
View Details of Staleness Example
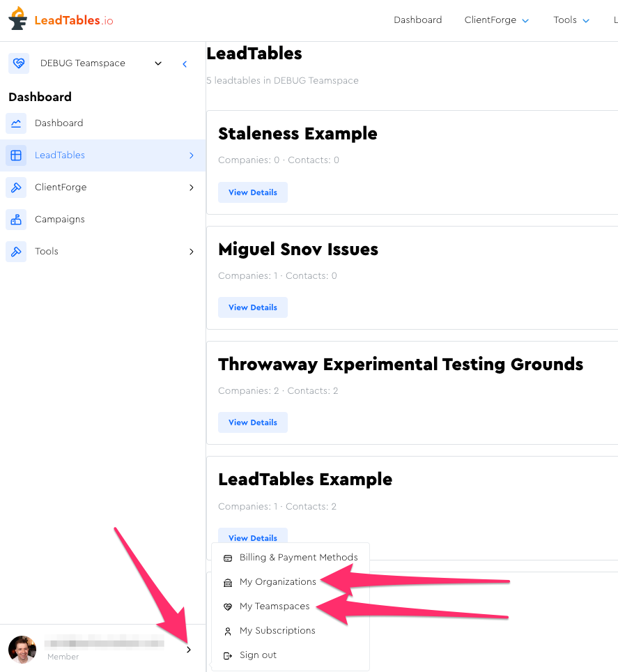point(252,192)
